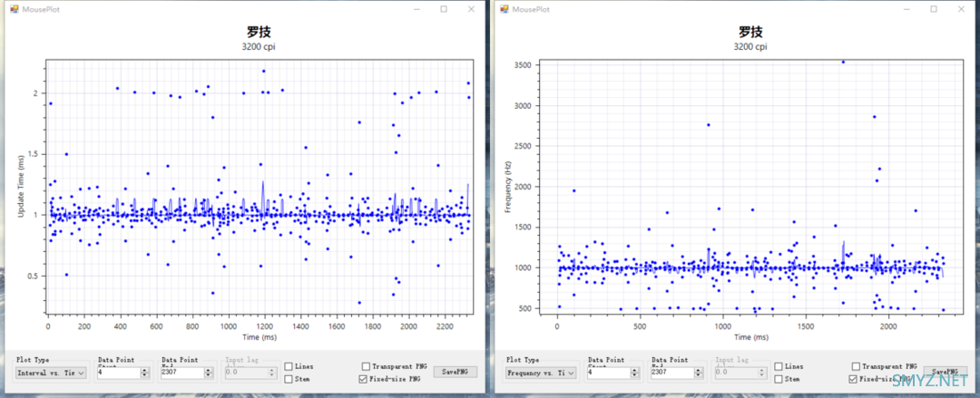Click Data Point Start spinner arrows in Interval window
Viewport: 980px width, 398px height.
(145, 373)
